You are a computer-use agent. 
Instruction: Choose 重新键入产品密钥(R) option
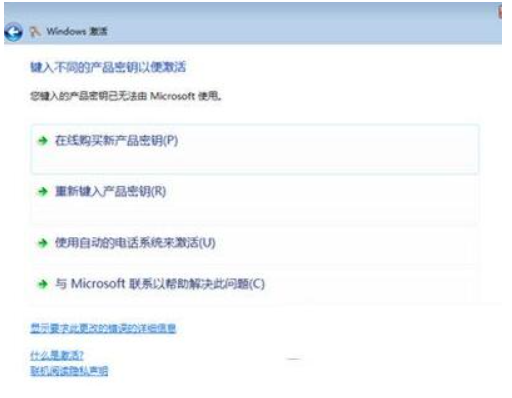[110, 192]
